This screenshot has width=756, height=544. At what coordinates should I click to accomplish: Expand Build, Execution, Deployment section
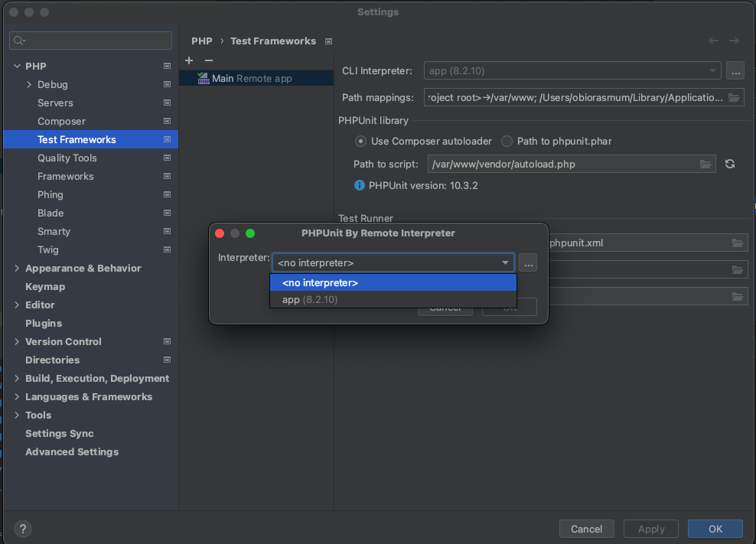pos(17,379)
